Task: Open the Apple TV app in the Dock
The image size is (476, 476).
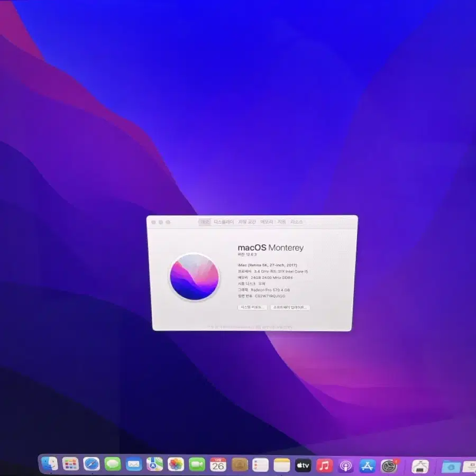Action: [303, 465]
